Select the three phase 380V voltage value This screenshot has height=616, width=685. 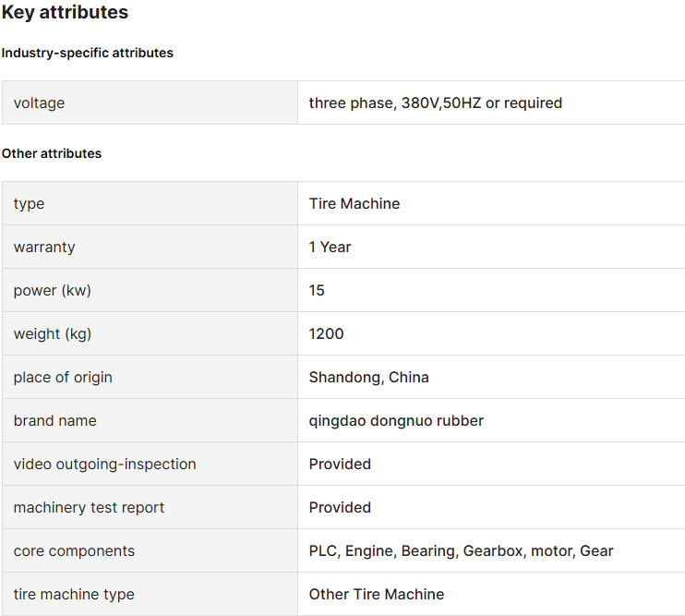point(436,103)
